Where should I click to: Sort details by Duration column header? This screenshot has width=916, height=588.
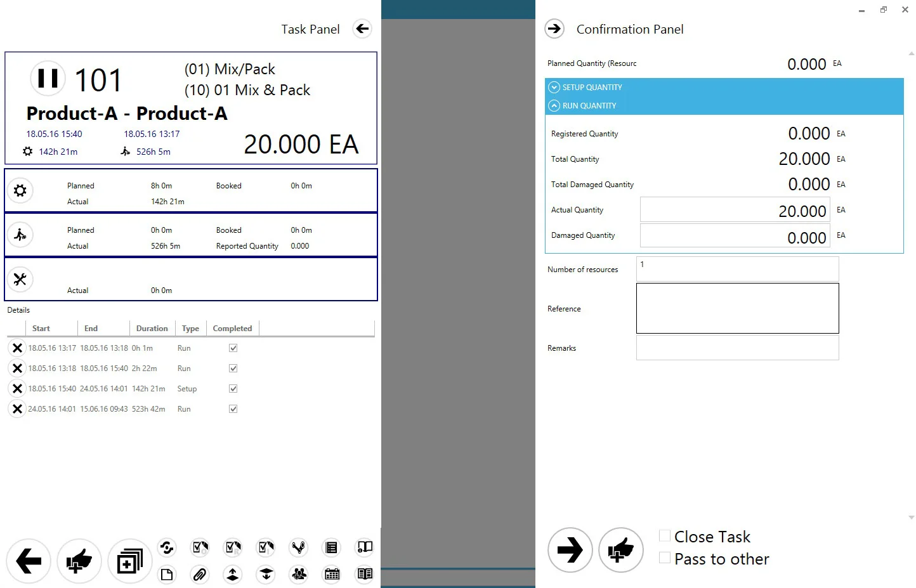point(152,329)
